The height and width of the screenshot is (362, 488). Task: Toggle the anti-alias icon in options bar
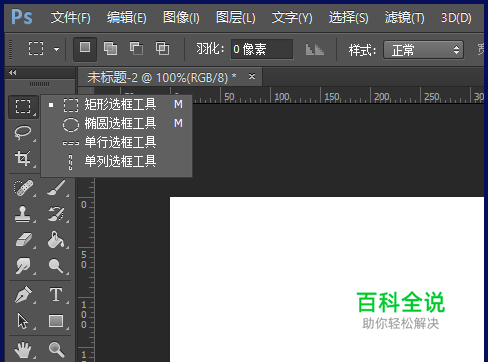(x=315, y=49)
